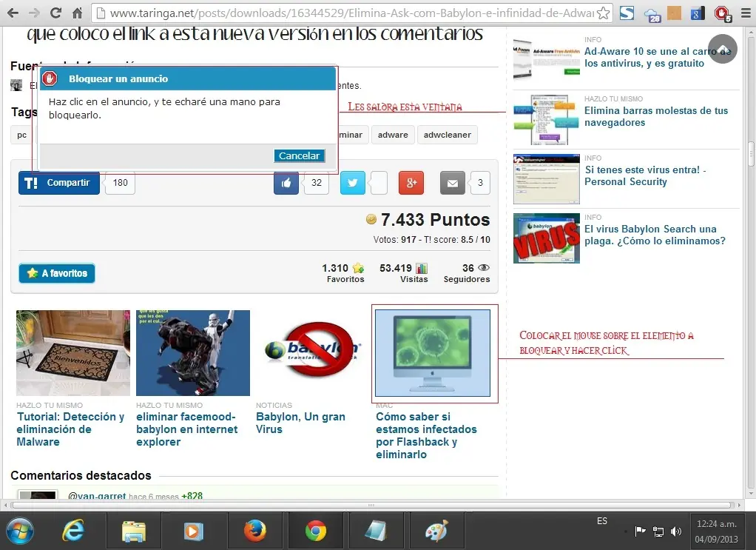
Task: Launch Internet Explorer from the taskbar
Action: pos(73,531)
